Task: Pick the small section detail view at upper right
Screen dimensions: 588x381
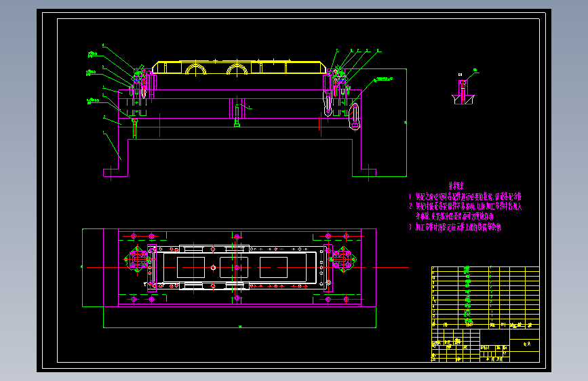Action: (463, 92)
